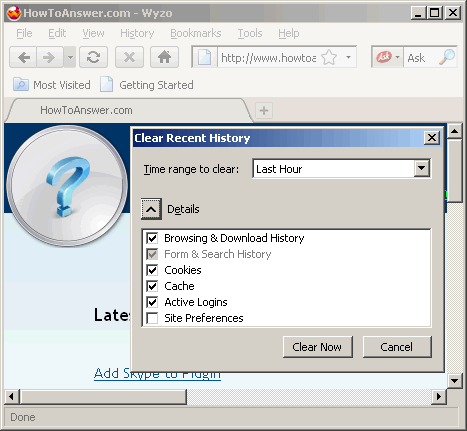Close the Clear Recent History dialog
467x431 pixels.
click(432, 137)
